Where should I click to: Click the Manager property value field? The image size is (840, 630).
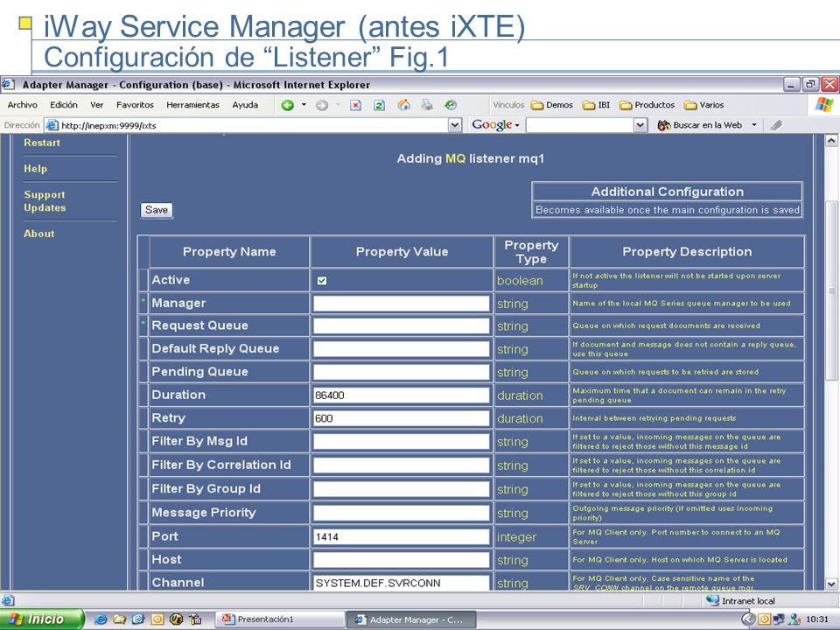(402, 304)
